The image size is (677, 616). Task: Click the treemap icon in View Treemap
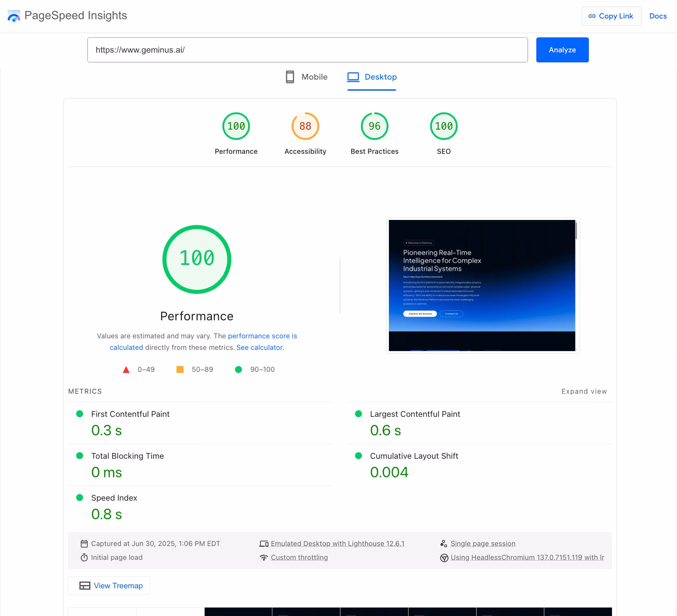(85, 586)
